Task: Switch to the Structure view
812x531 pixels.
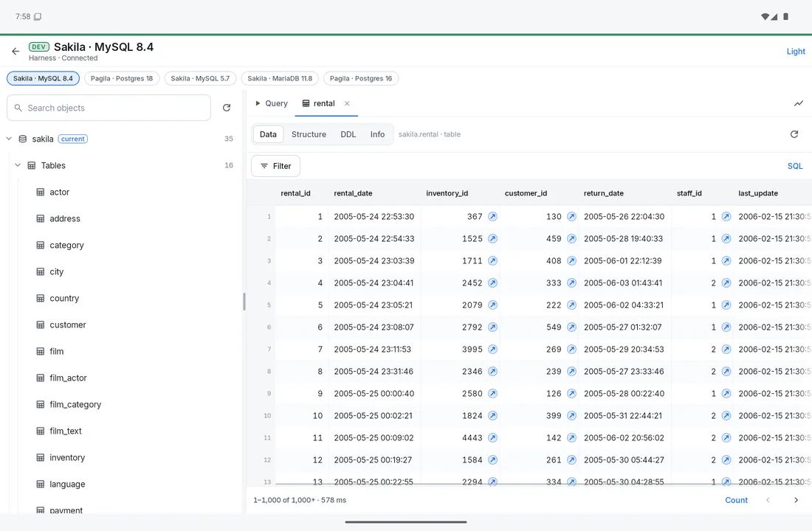Action: [309, 134]
